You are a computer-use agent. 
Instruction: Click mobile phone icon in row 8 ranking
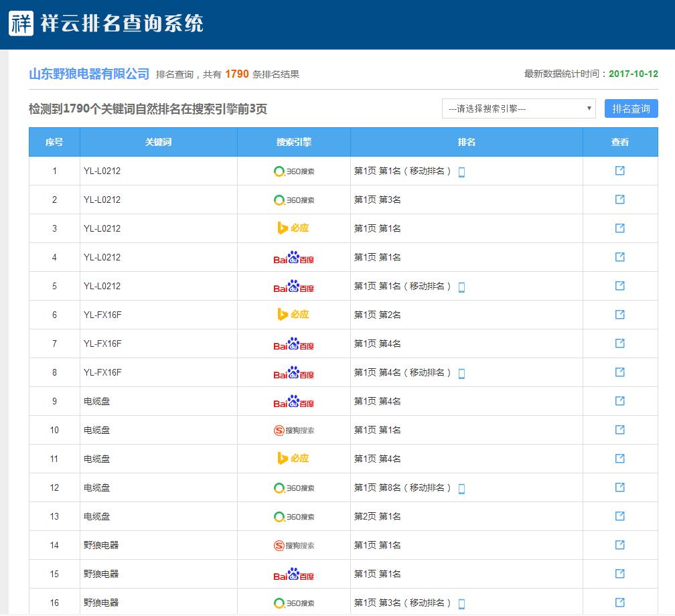[x=461, y=374]
